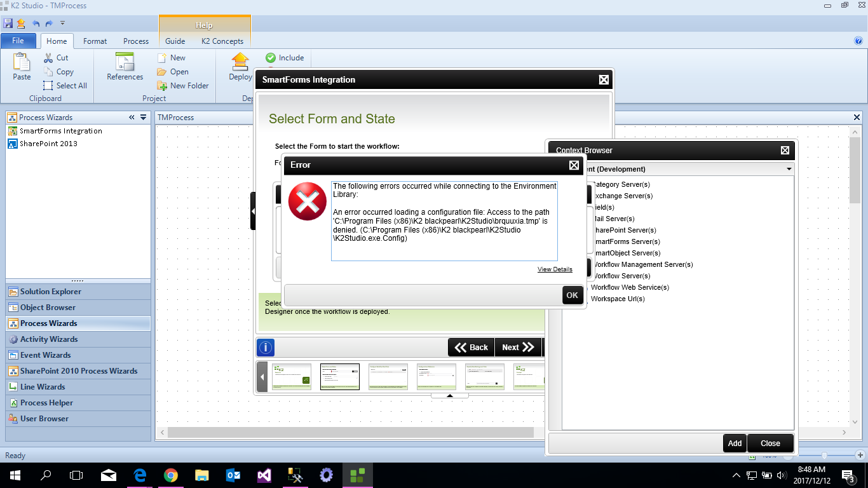The image size is (868, 488).
Task: Select the third wizard step thumbnail
Action: [388, 377]
